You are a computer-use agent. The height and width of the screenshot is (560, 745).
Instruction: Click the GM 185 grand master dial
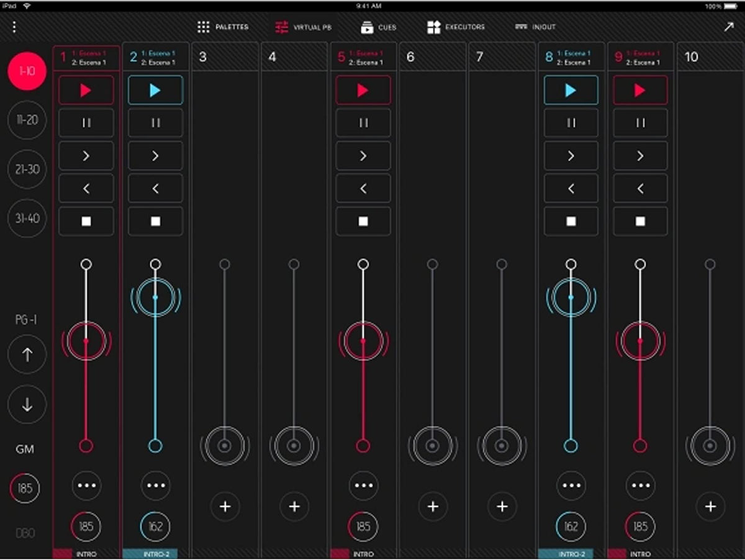25,488
